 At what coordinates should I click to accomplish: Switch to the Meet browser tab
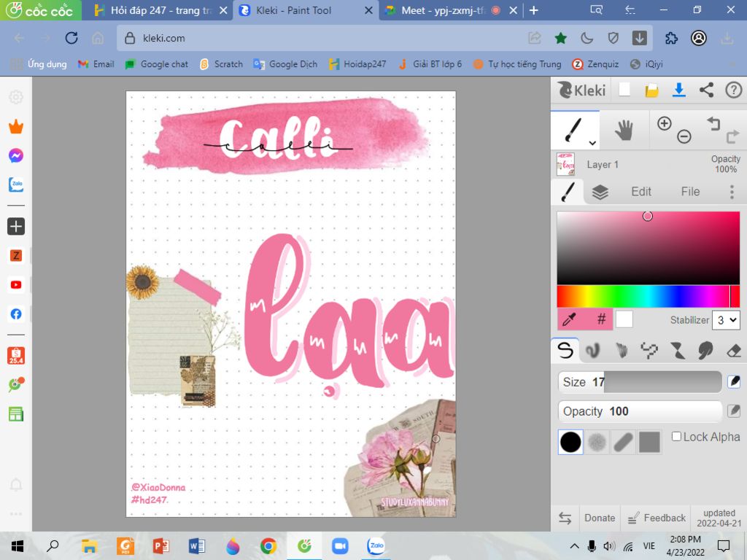[x=449, y=10]
